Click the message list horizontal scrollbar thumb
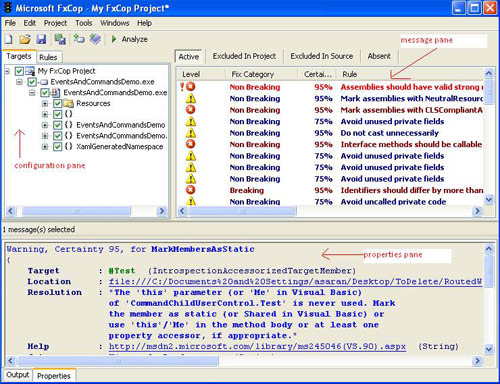Image resolution: width=500 pixels, height=384 pixels. [243, 211]
